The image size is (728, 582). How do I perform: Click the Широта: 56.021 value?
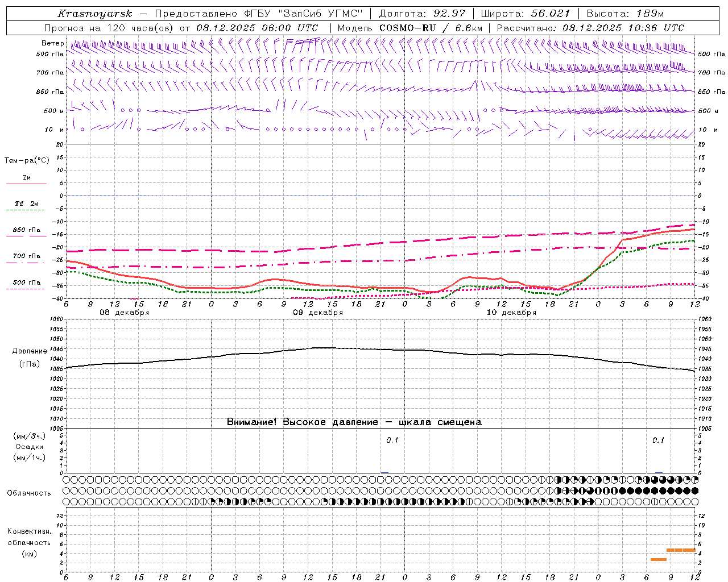pyautogui.click(x=526, y=14)
